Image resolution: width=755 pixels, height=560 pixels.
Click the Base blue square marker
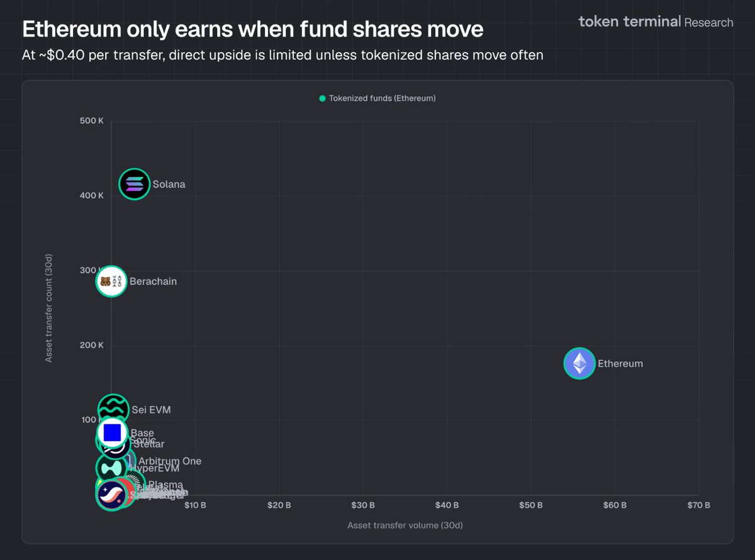[x=112, y=432]
